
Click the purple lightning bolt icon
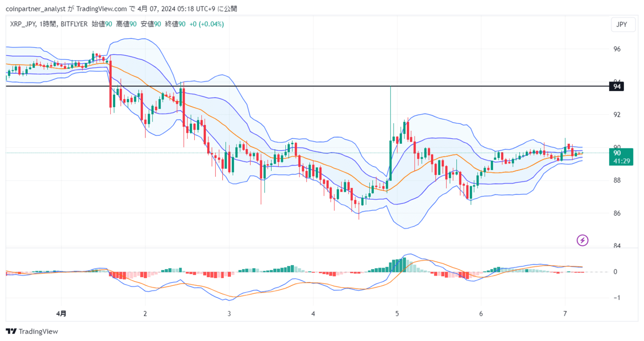point(583,240)
